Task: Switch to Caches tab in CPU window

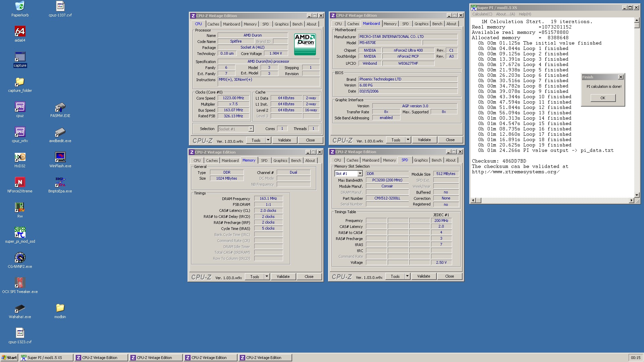Action: pos(213,24)
